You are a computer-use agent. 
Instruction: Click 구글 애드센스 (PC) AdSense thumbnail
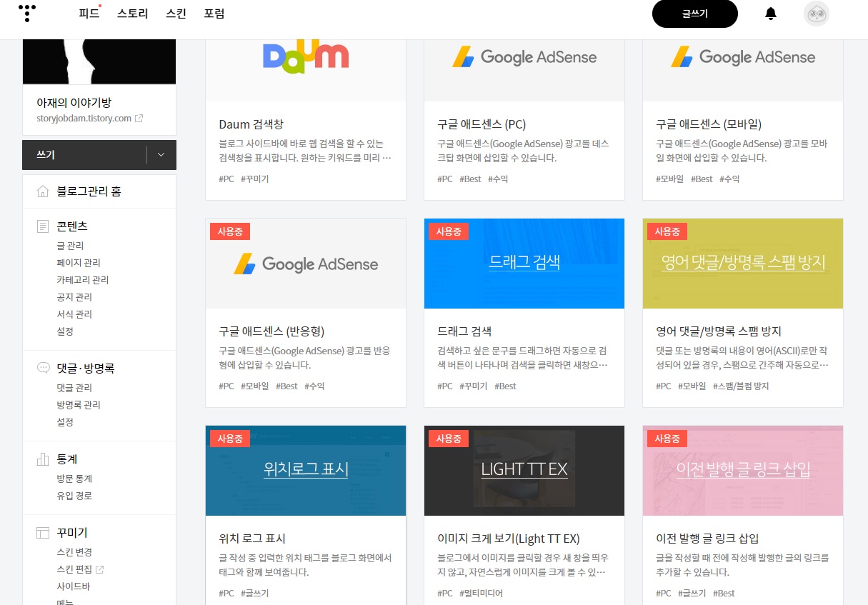coord(524,71)
